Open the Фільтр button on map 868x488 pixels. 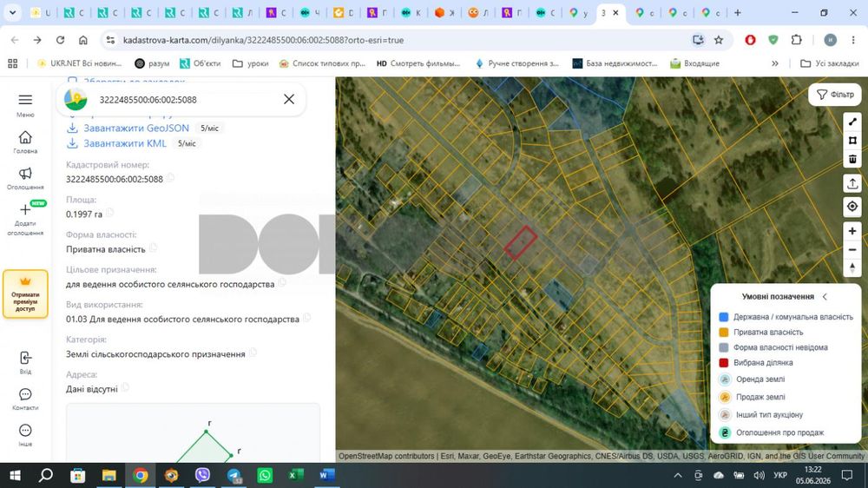coord(835,95)
